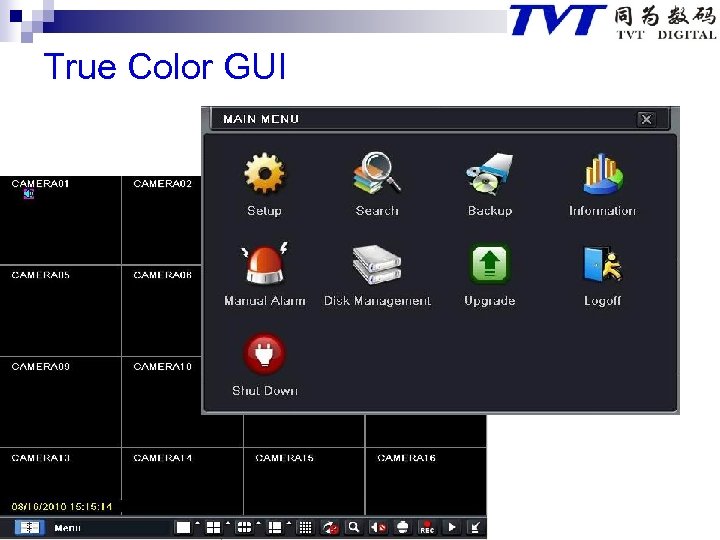Select the CAMERA15 channel pane
Image resolution: width=720 pixels, height=540 pixels.
coord(304,481)
